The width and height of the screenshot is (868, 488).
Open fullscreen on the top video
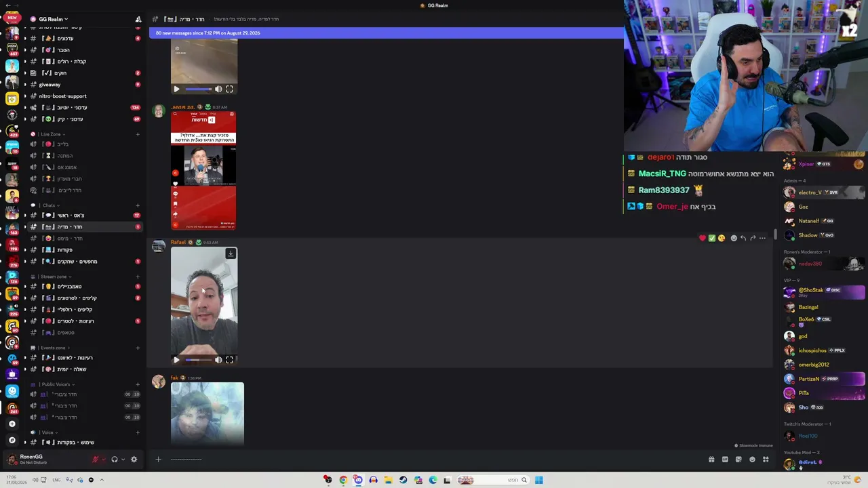(x=229, y=89)
